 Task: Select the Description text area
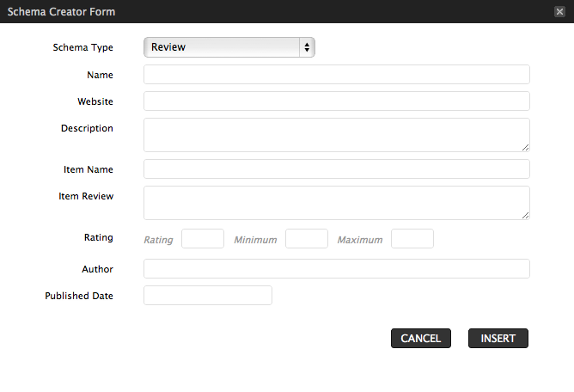[337, 135]
